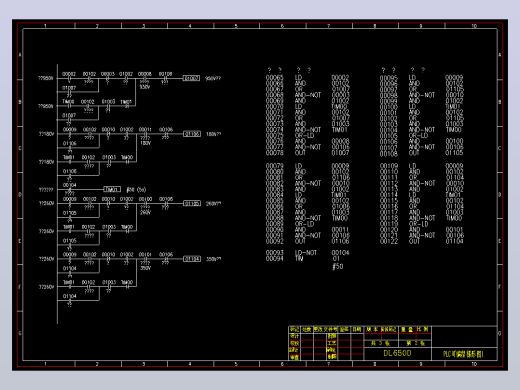
Task: Click instruction address 00092 in the list
Action: [274, 241]
